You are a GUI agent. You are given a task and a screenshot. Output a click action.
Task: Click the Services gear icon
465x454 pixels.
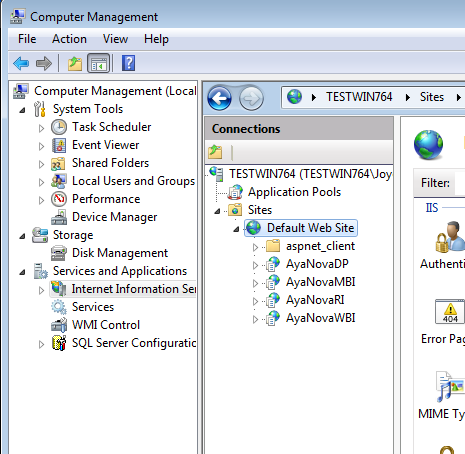pos(59,307)
